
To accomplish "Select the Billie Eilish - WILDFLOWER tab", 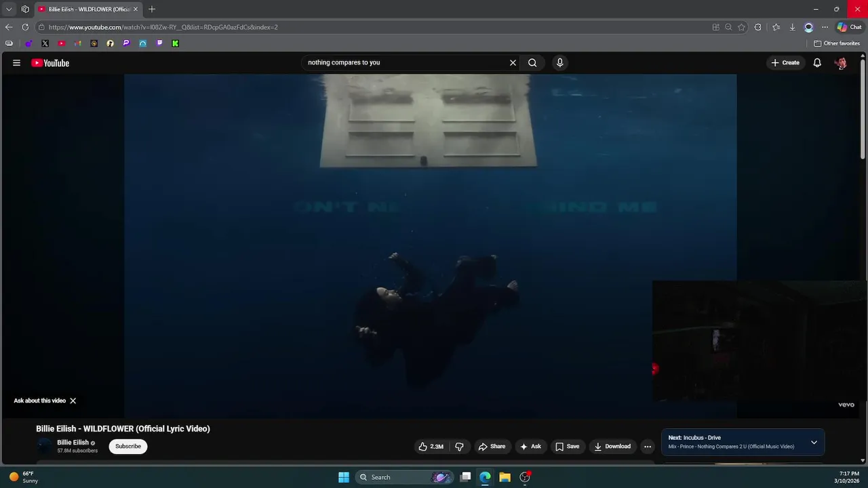I will [88, 9].
